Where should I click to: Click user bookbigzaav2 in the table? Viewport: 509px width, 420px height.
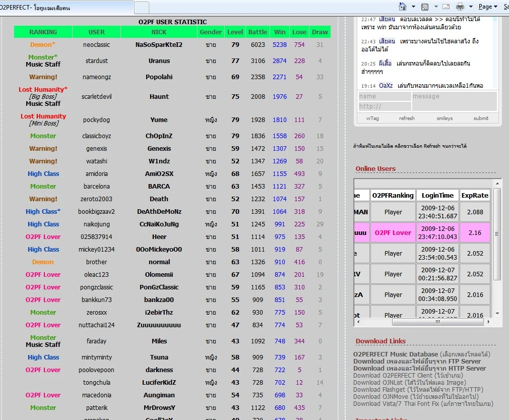pyautogui.click(x=96, y=211)
